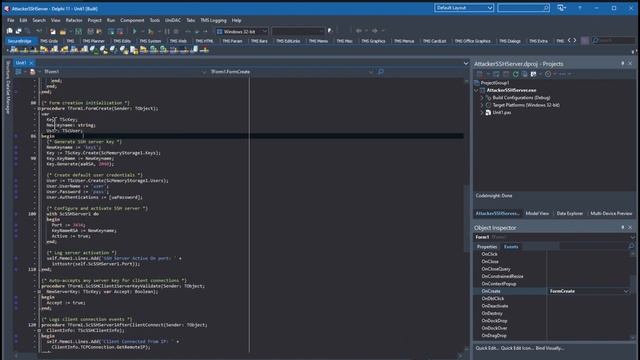Click the Delphi application logo icon
This screenshot has width=640, height=360.
click(6, 8)
